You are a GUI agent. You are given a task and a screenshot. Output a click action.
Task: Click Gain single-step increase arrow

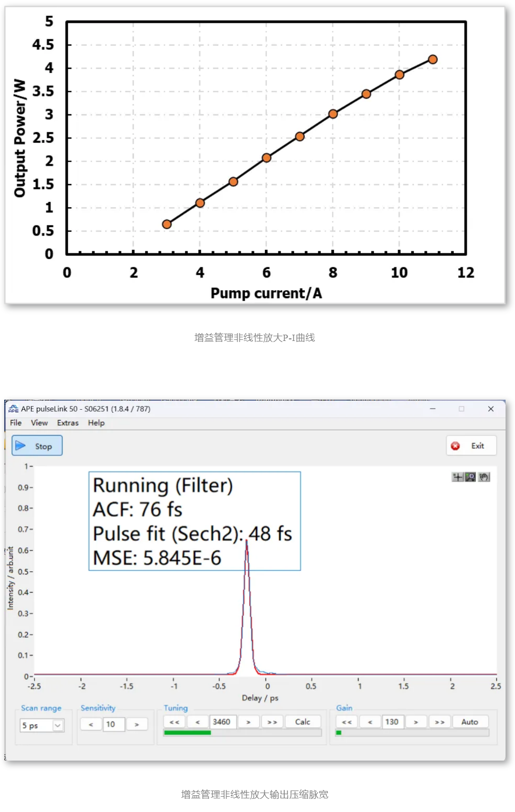[x=416, y=722]
